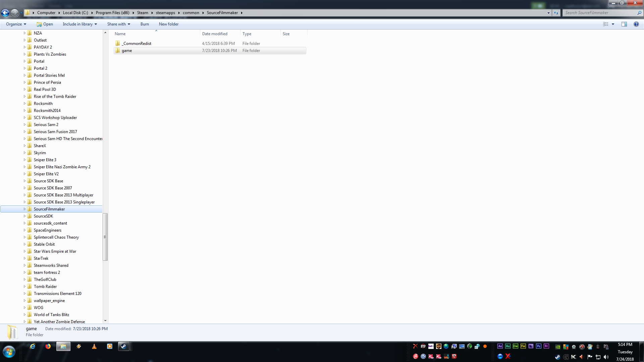The image size is (644, 362).
Task: Launch Photoshop from the quick launch toolbar
Action: coord(538,346)
